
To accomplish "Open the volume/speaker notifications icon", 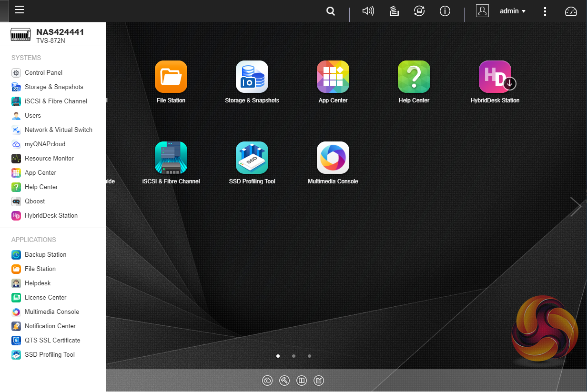I will [x=368, y=11].
